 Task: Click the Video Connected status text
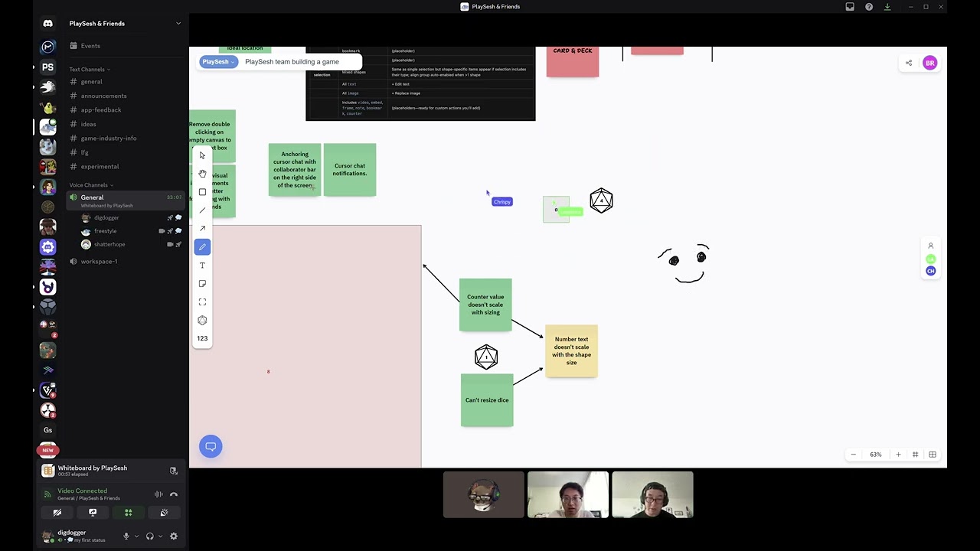(82, 491)
